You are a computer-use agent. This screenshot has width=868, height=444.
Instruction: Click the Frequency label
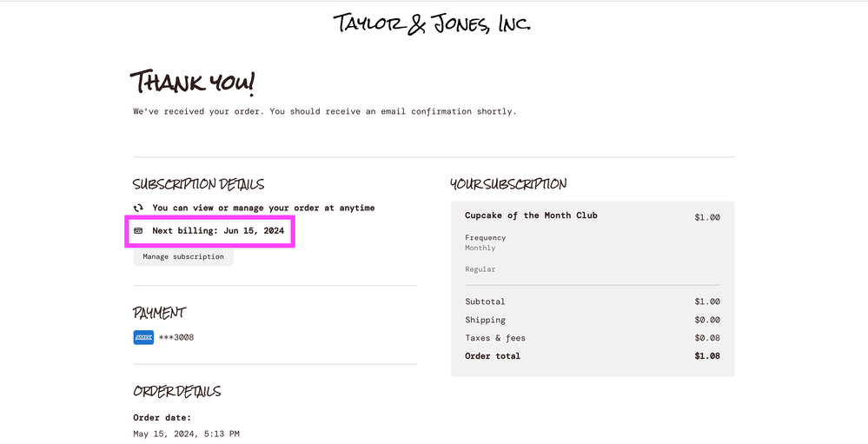[x=485, y=237]
